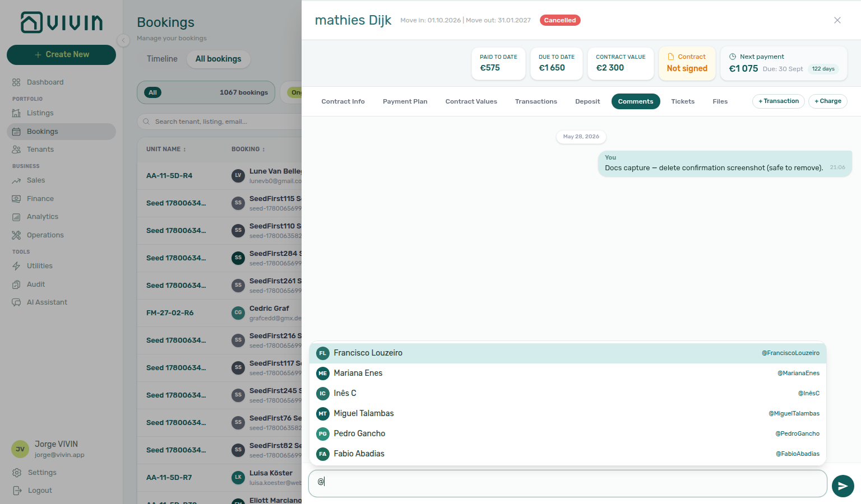Image resolution: width=861 pixels, height=504 pixels.
Task: Click the Logout door icon
Action: [17, 491]
